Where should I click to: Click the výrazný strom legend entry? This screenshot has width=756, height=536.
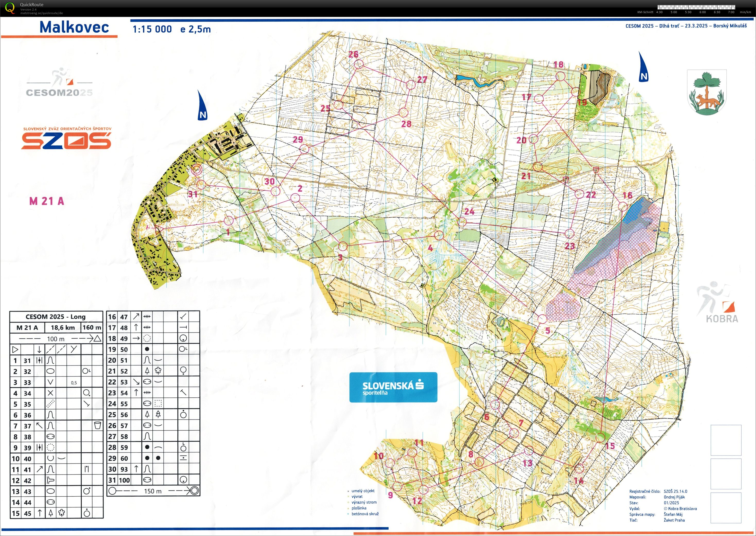pos(362,502)
